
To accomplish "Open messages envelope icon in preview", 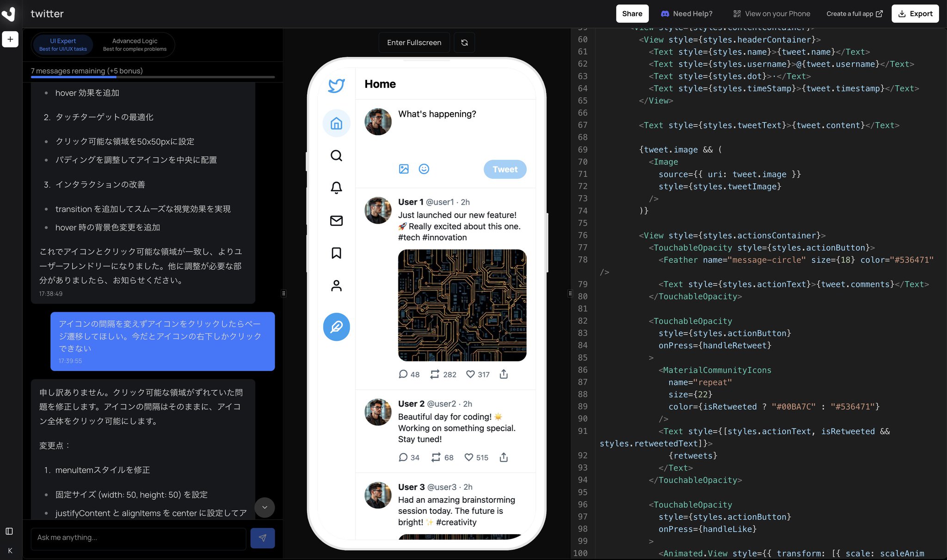I will click(x=337, y=220).
